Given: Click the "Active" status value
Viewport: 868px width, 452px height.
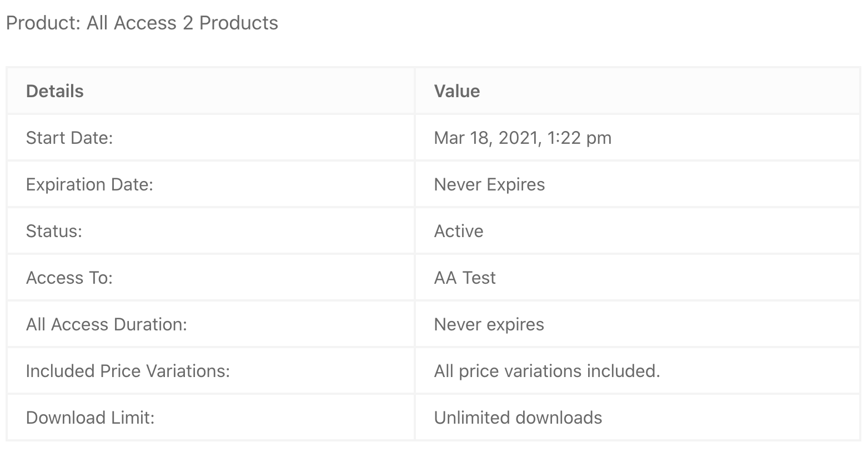Looking at the screenshot, I should (x=459, y=231).
